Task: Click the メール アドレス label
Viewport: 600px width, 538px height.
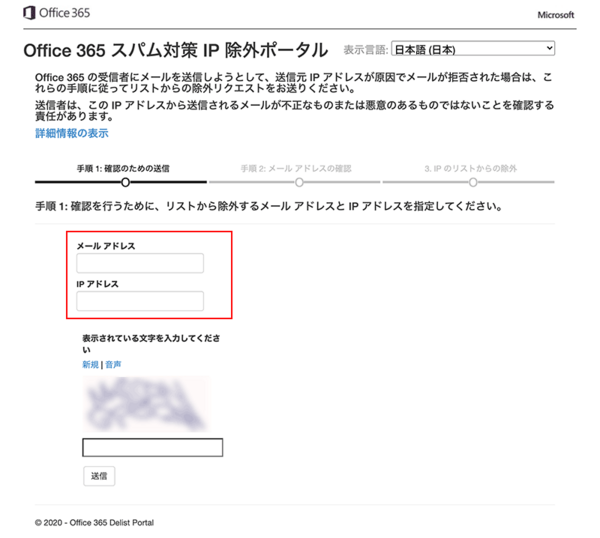Action: (106, 246)
